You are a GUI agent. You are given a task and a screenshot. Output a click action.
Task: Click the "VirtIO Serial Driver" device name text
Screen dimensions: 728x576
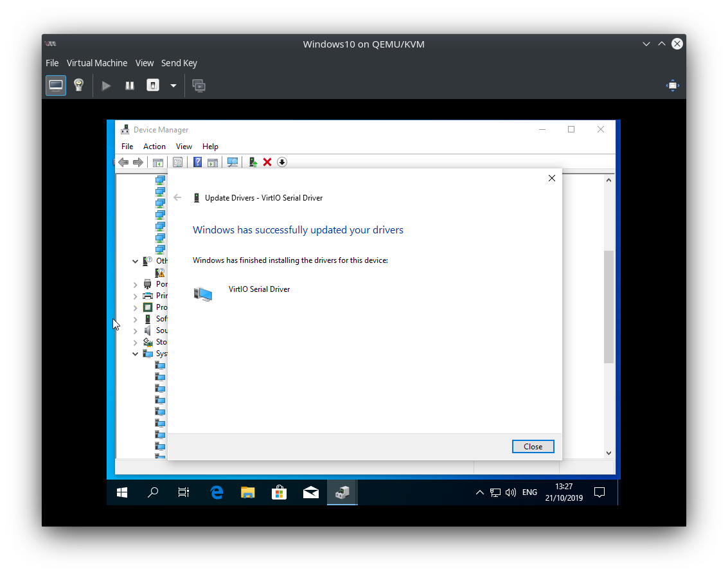click(x=259, y=289)
